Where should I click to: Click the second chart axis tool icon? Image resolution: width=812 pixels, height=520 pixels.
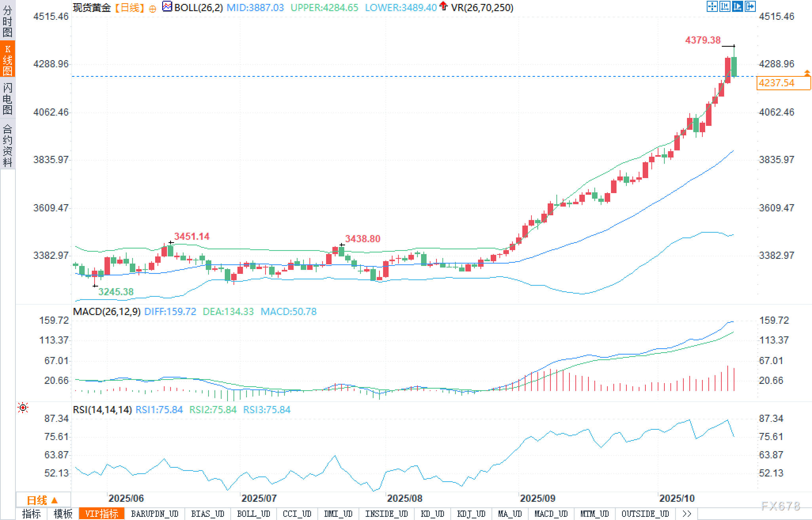click(x=725, y=6)
